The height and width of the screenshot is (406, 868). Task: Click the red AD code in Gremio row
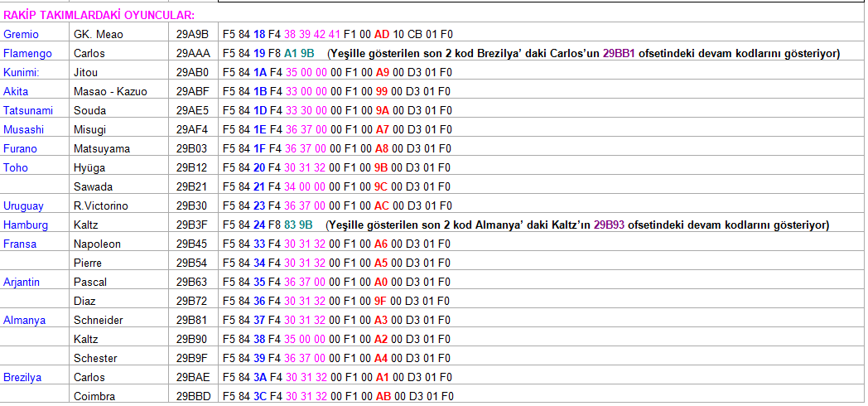pyautogui.click(x=382, y=34)
